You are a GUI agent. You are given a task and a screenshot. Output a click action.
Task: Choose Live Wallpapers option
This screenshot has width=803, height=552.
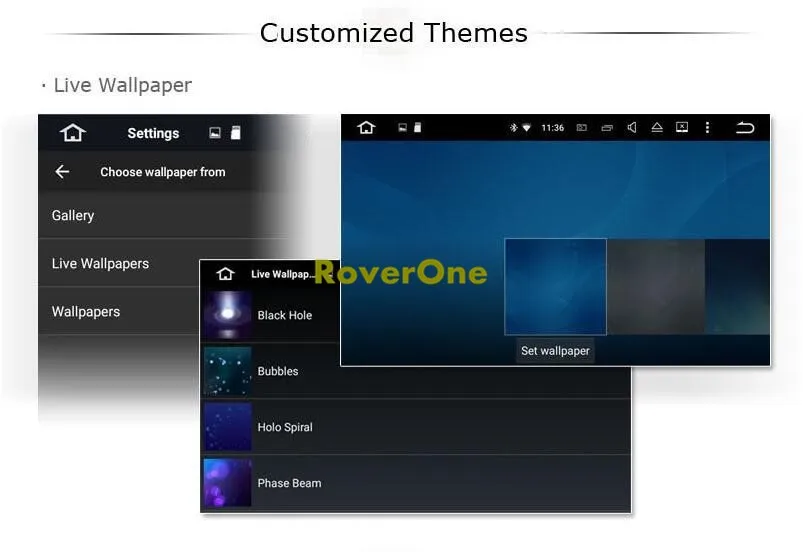click(x=119, y=263)
